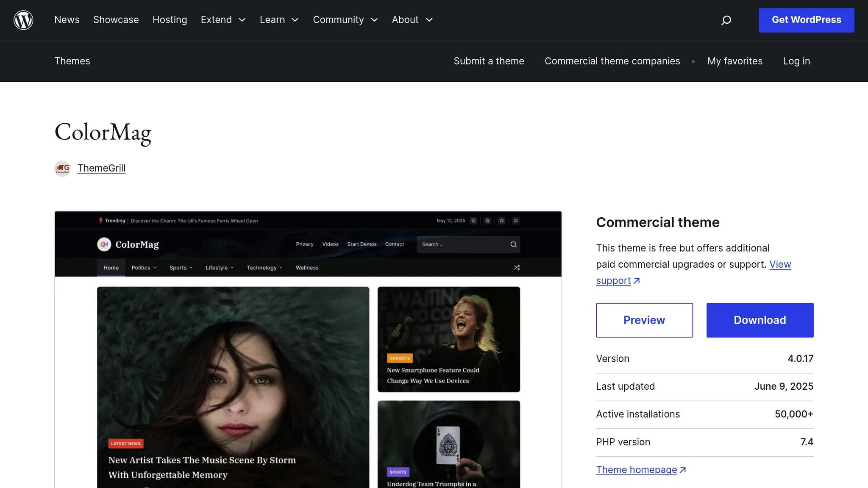Viewport: 868px width, 488px height.
Task: Select Submit a theme
Action: 489,61
